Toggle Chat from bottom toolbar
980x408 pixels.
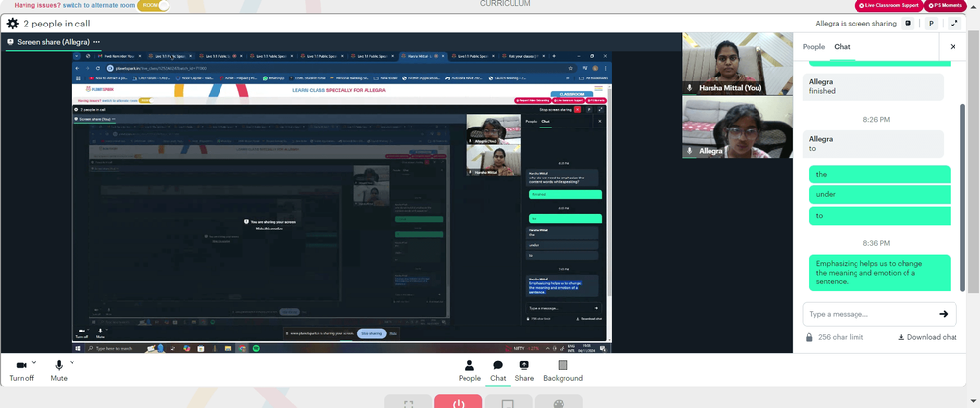(498, 371)
